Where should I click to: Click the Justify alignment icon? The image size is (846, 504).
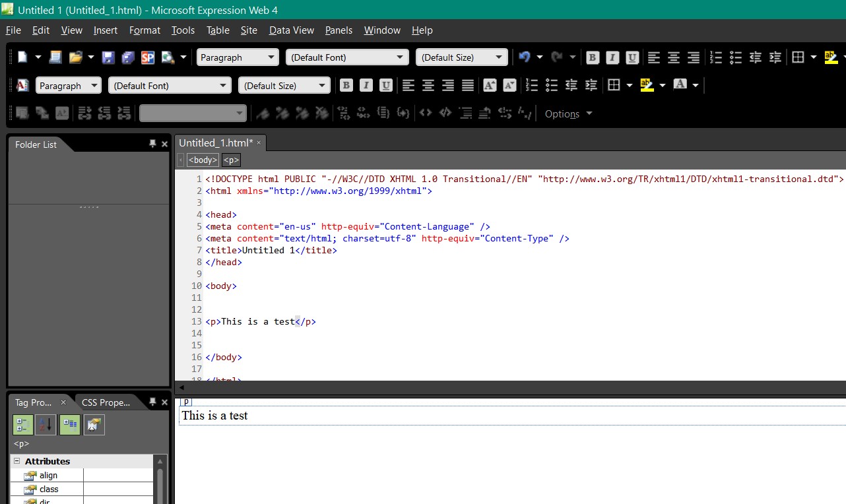(468, 85)
